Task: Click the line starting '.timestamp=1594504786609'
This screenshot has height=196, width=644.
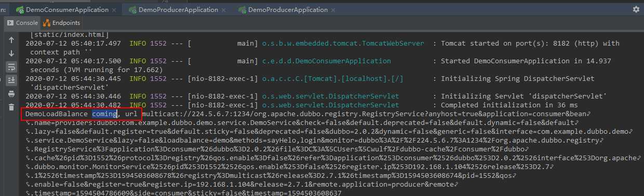Action: click(x=183, y=193)
